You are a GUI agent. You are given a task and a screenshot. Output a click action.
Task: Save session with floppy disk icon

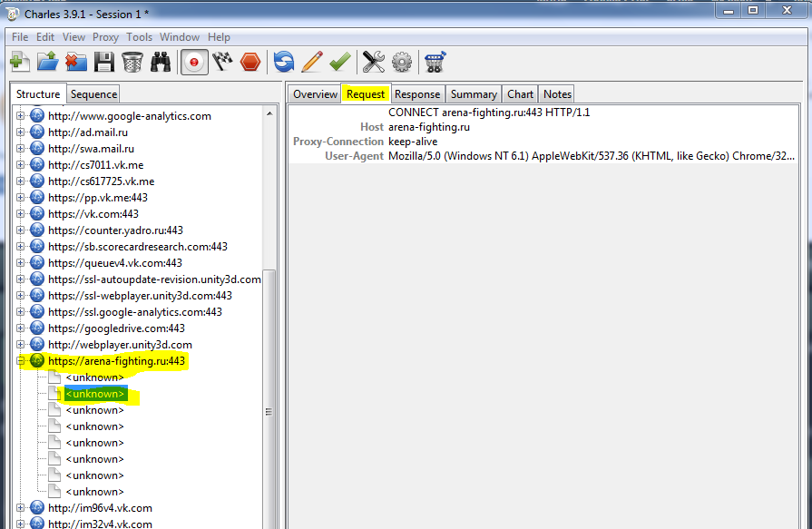pos(104,63)
